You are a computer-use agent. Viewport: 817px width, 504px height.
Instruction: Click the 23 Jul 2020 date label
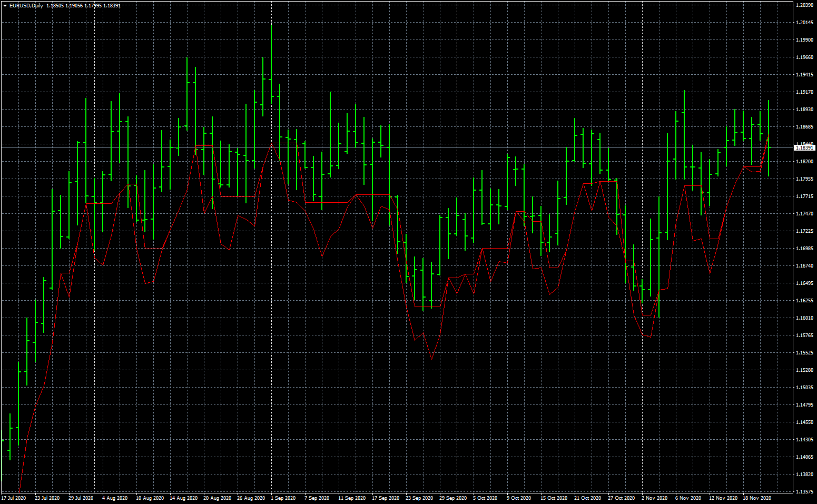coord(47,498)
